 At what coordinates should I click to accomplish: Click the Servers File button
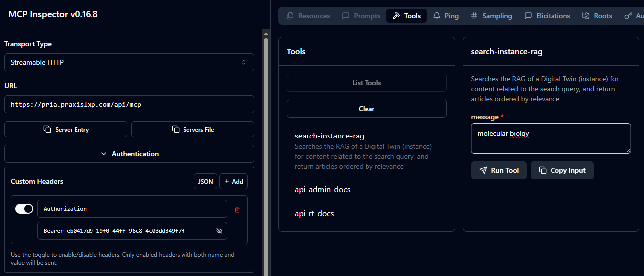192,129
